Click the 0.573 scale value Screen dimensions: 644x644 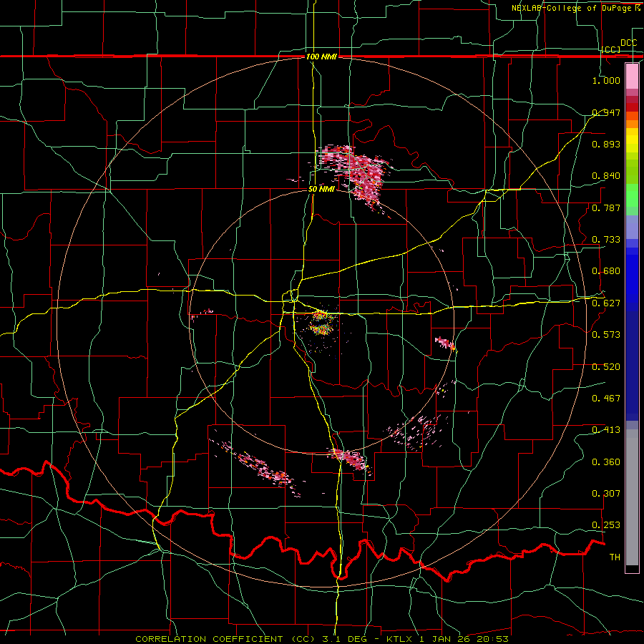[x=606, y=335]
